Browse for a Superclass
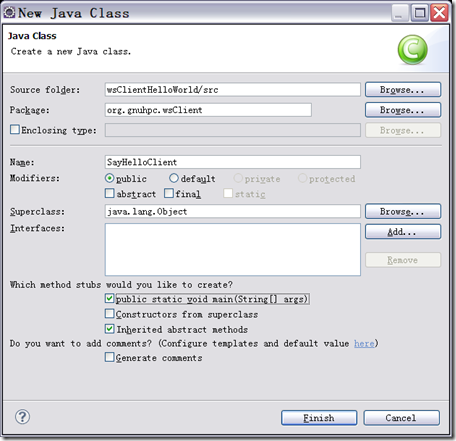The height and width of the screenshot is (441, 456). [x=403, y=211]
